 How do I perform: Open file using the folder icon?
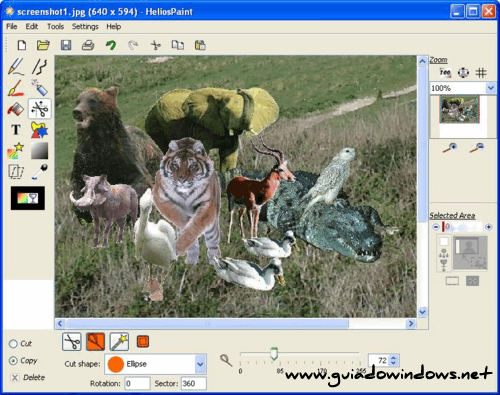(x=43, y=45)
